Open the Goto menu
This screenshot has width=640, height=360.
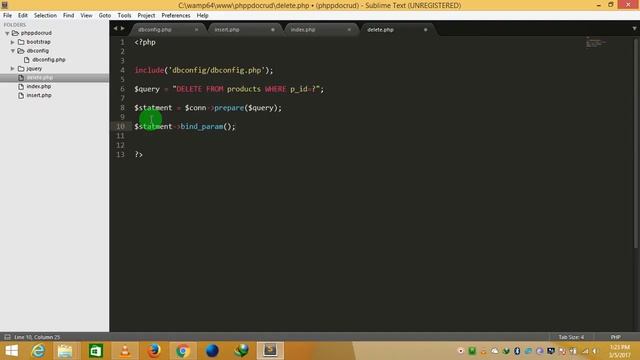(104, 15)
